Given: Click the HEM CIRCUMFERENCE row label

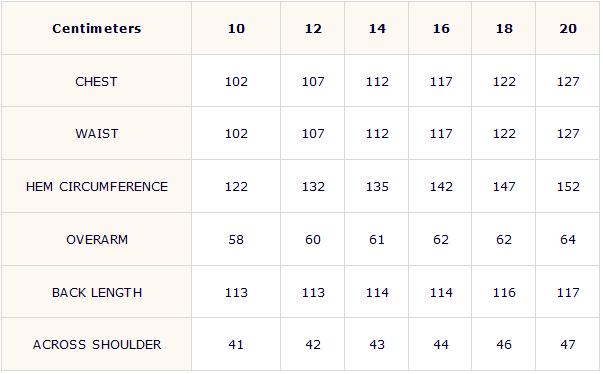Looking at the screenshot, I should click(97, 186).
